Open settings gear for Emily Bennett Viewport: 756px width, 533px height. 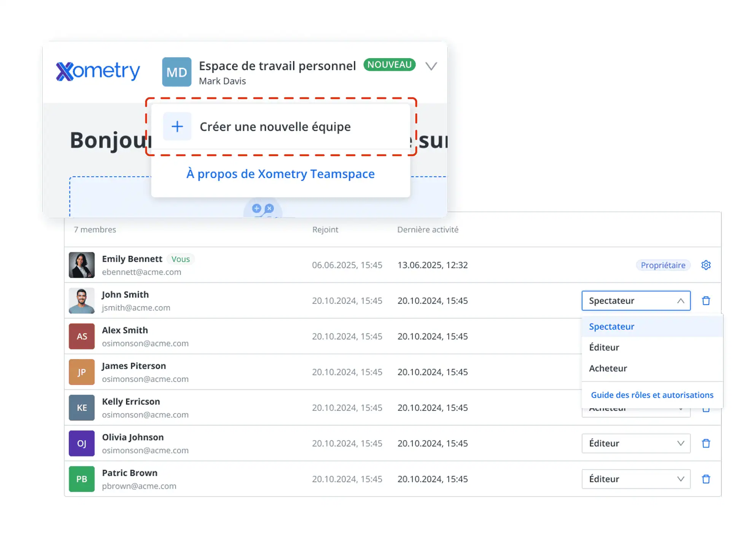pos(706,265)
